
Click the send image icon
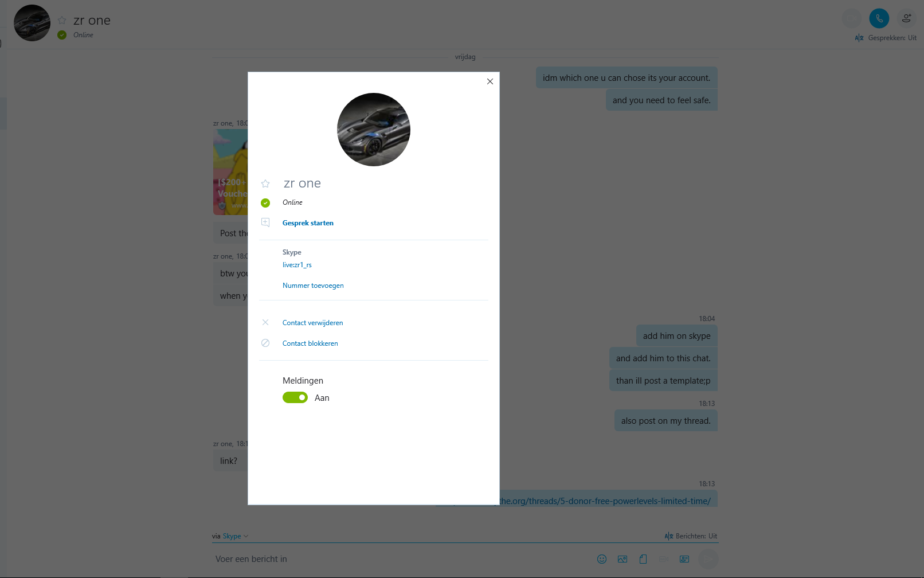[x=622, y=559]
